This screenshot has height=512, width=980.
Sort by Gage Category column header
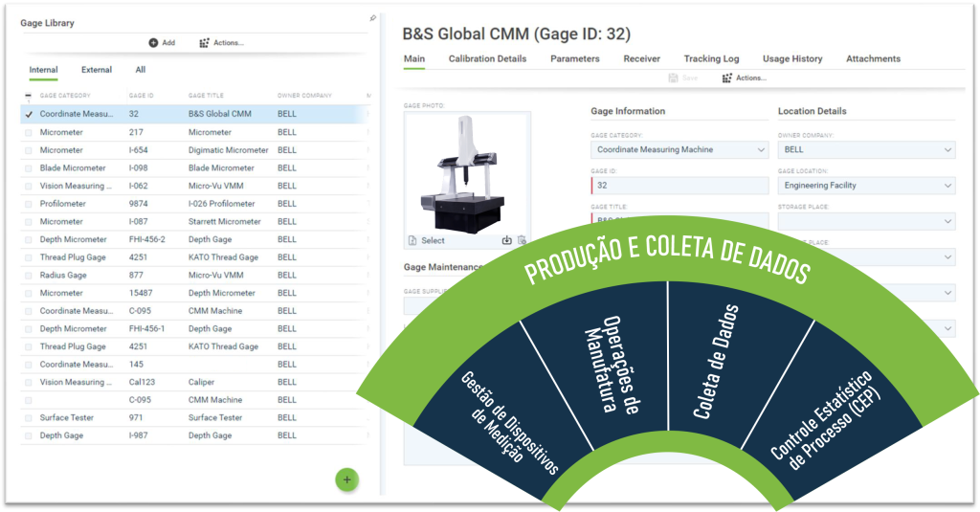(65, 96)
